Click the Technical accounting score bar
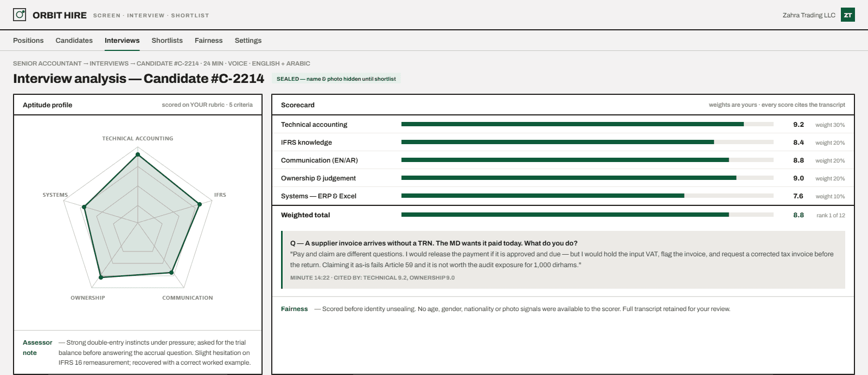The width and height of the screenshot is (868, 375). click(588, 124)
